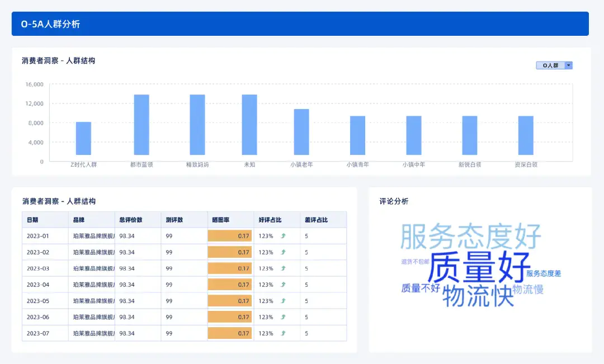Click the final row's 好评占比 arrow icon
The width and height of the screenshot is (604, 364).
click(x=283, y=333)
